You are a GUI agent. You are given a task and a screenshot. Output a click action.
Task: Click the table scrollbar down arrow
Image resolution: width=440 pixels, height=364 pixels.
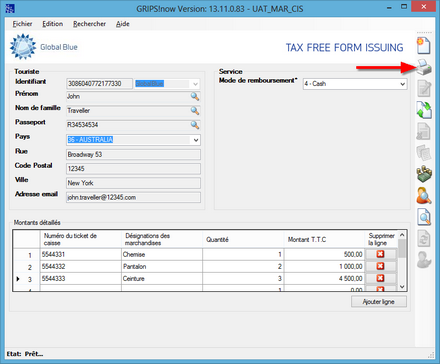[402, 286]
